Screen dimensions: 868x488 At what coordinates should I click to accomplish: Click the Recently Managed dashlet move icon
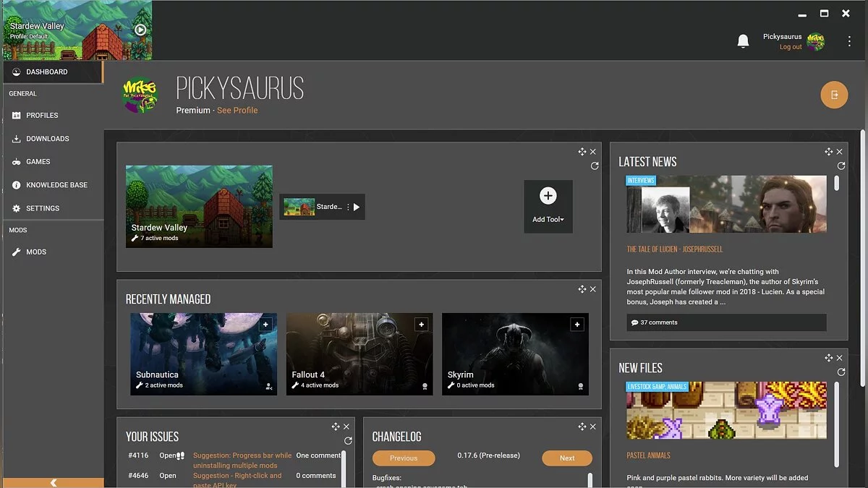[x=582, y=289]
